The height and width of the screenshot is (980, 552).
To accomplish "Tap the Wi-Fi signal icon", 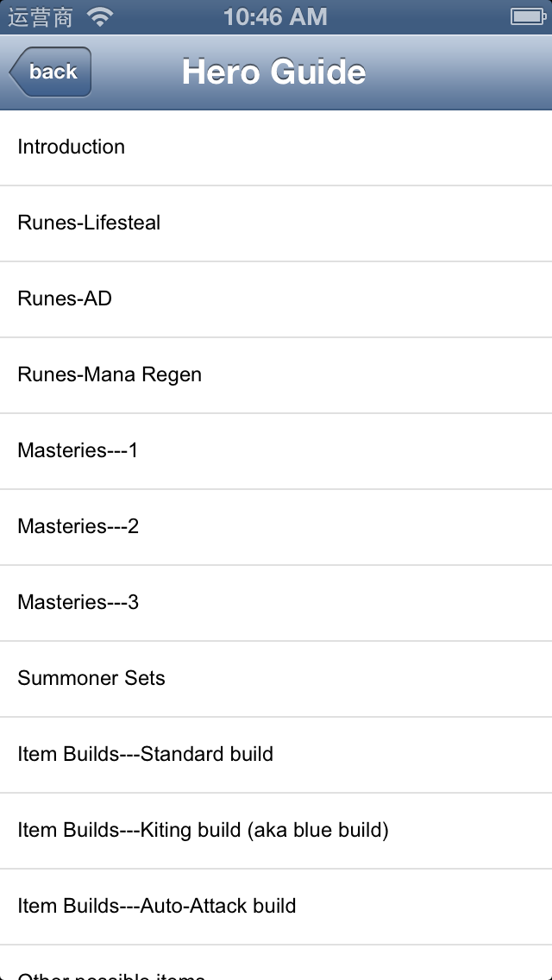I will click(x=100, y=17).
